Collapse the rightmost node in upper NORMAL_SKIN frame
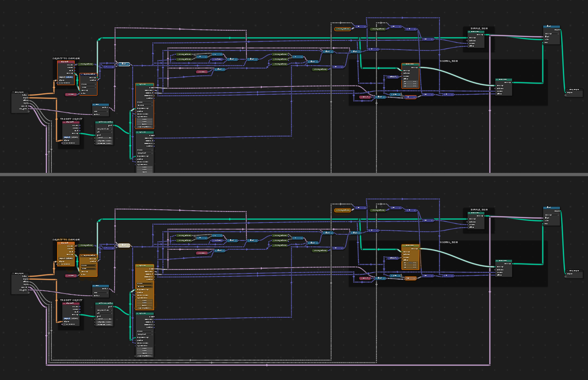The height and width of the screenshot is (380, 588). coord(497,79)
